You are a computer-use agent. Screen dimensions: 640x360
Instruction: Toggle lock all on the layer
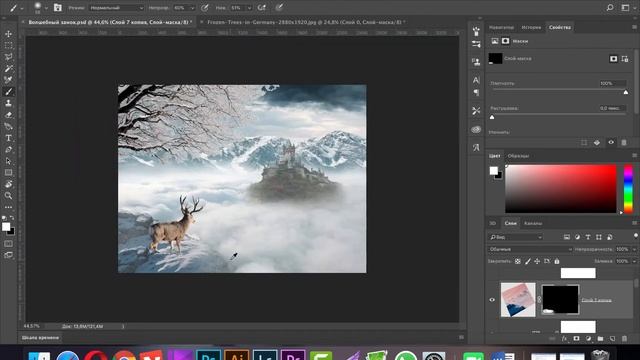(x=557, y=261)
